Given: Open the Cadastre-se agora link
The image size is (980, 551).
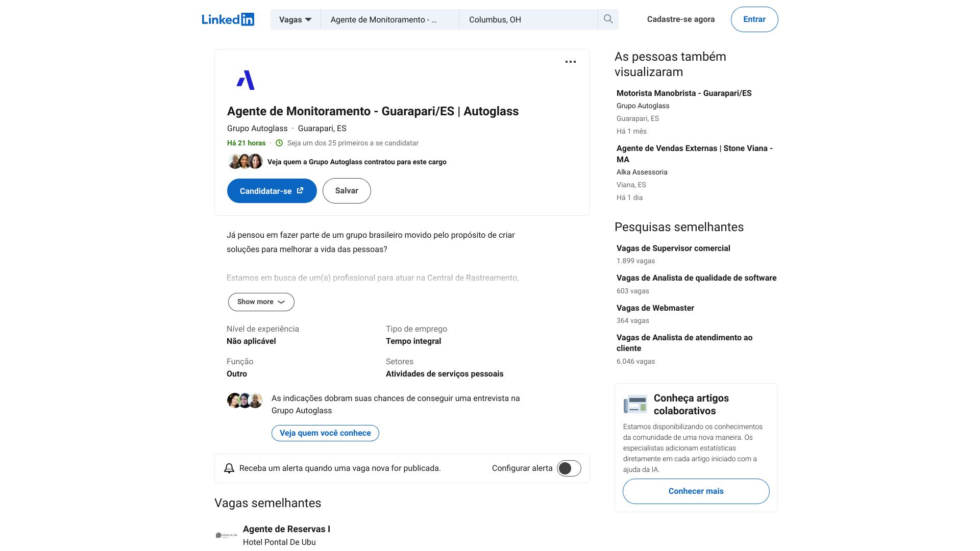Looking at the screenshot, I should pyautogui.click(x=681, y=19).
